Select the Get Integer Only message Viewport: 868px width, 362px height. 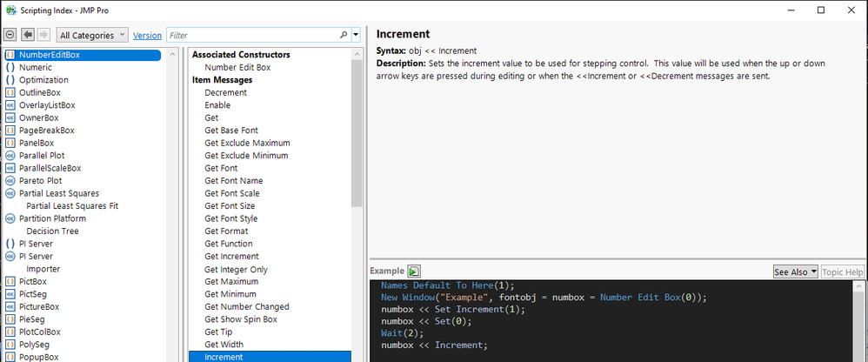[236, 269]
